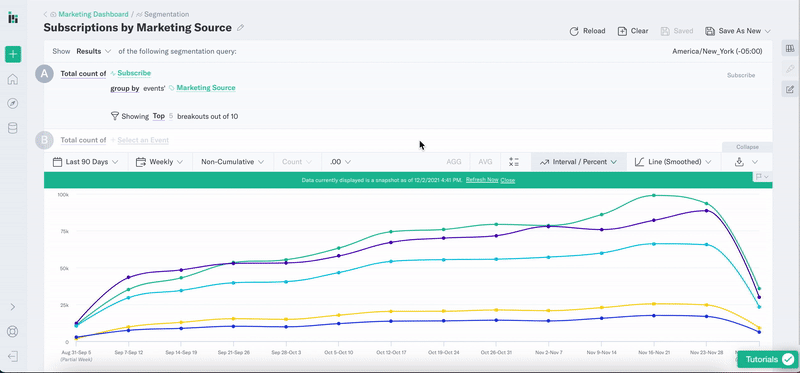The width and height of the screenshot is (800, 373).
Task: Click the logout icon at sidebar bottom
Action: coord(13,356)
